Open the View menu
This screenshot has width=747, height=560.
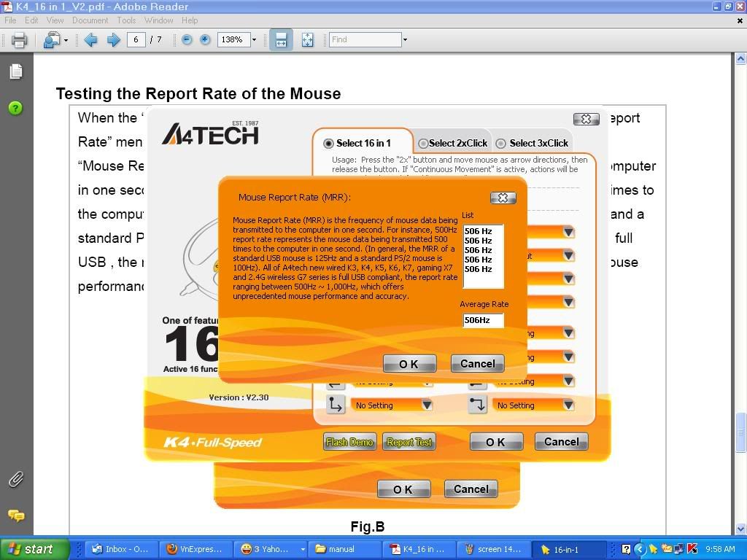pos(55,20)
